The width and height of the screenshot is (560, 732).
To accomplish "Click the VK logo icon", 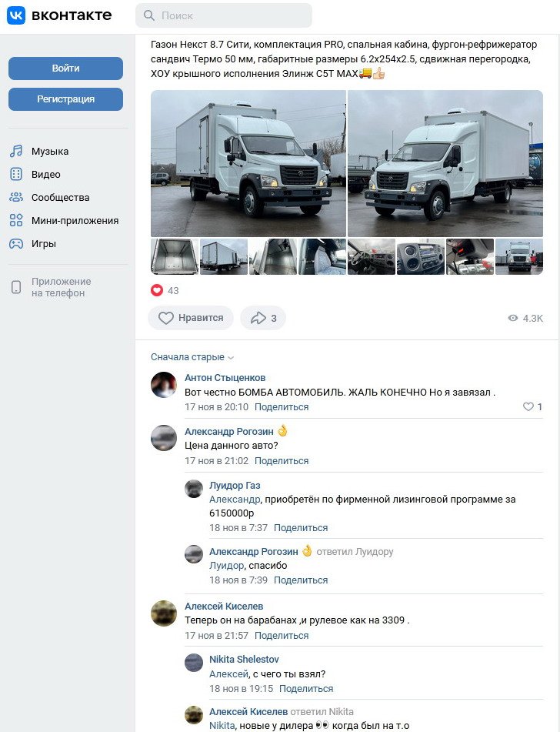I will point(16,15).
